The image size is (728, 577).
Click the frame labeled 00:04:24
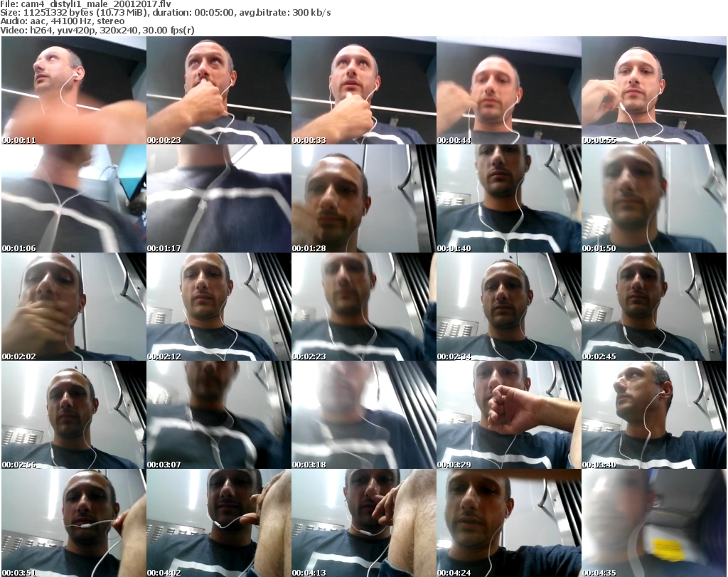[x=509, y=523]
